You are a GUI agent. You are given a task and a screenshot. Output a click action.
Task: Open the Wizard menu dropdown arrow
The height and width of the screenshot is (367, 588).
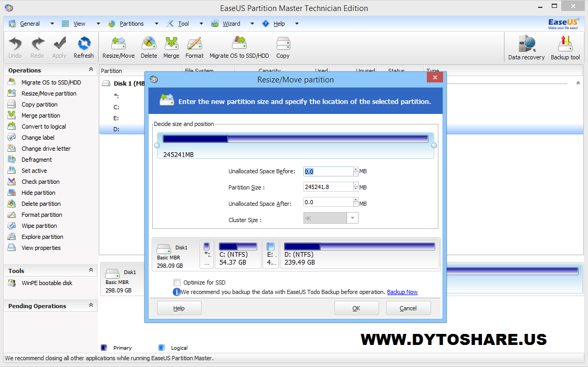coord(252,24)
